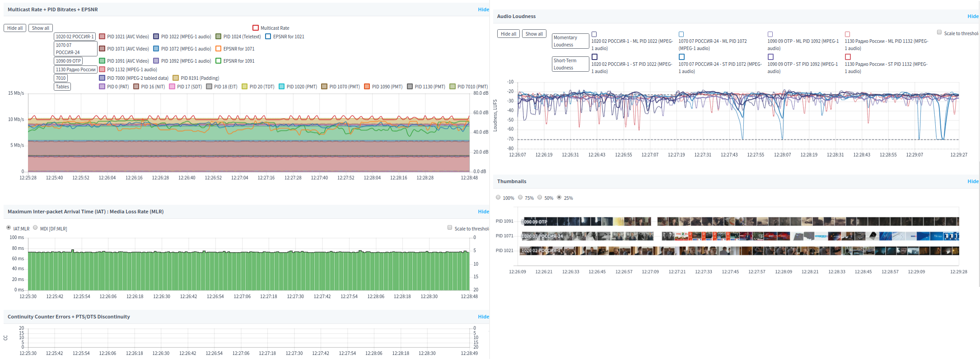Select the 50% thumbnail size option
The width and height of the screenshot is (980, 364).
(x=540, y=198)
